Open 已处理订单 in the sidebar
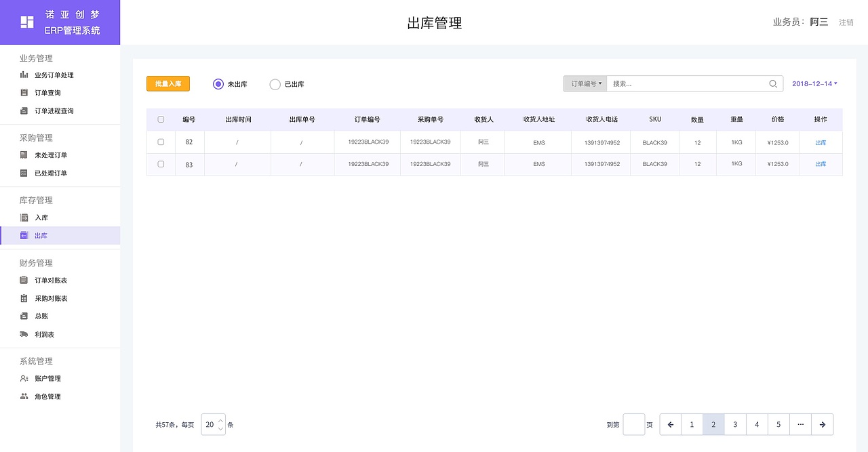 pos(24,173)
